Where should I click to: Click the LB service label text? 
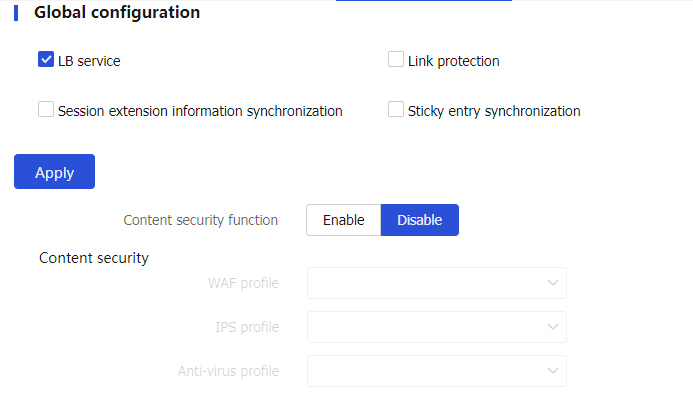click(89, 61)
